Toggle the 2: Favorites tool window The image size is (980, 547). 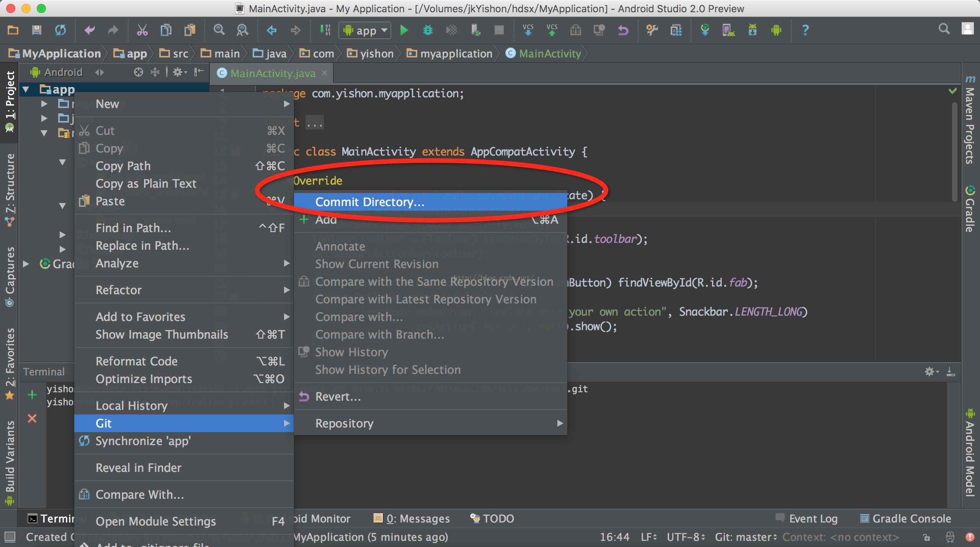10,364
